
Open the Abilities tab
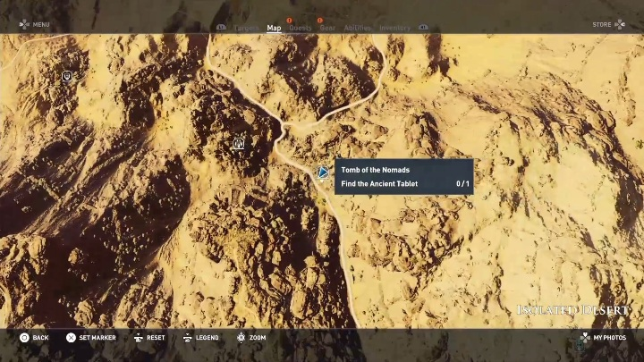pyautogui.click(x=357, y=28)
